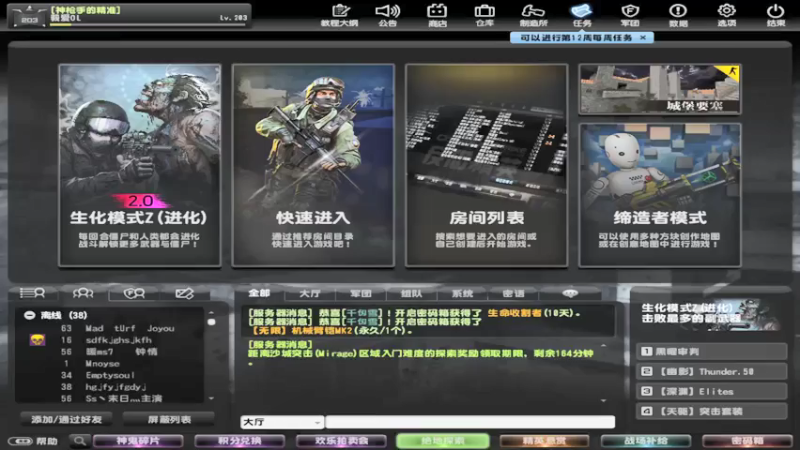Screen dimensions: 800x450
Task: Select ranking entry 3 Elites
Action: click(x=711, y=391)
